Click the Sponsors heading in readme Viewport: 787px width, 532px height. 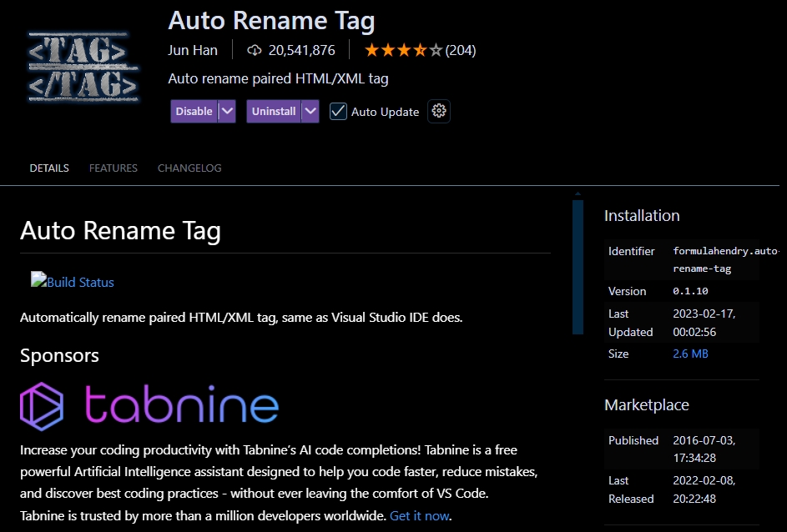click(60, 355)
